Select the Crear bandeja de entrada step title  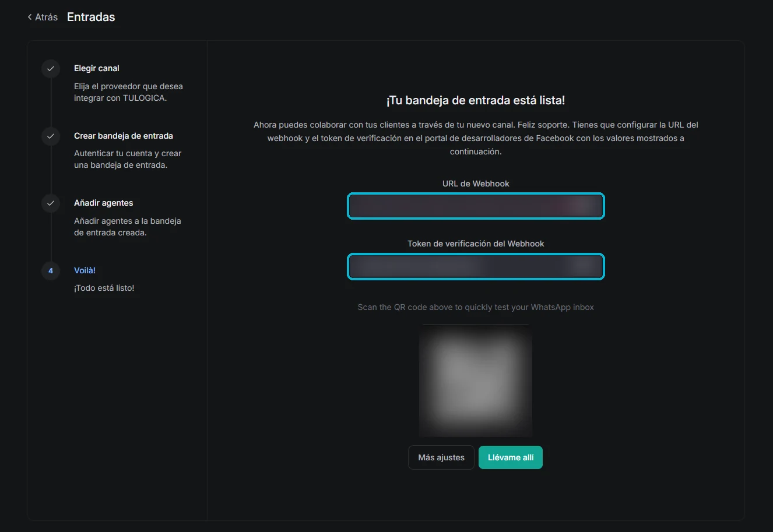point(124,136)
